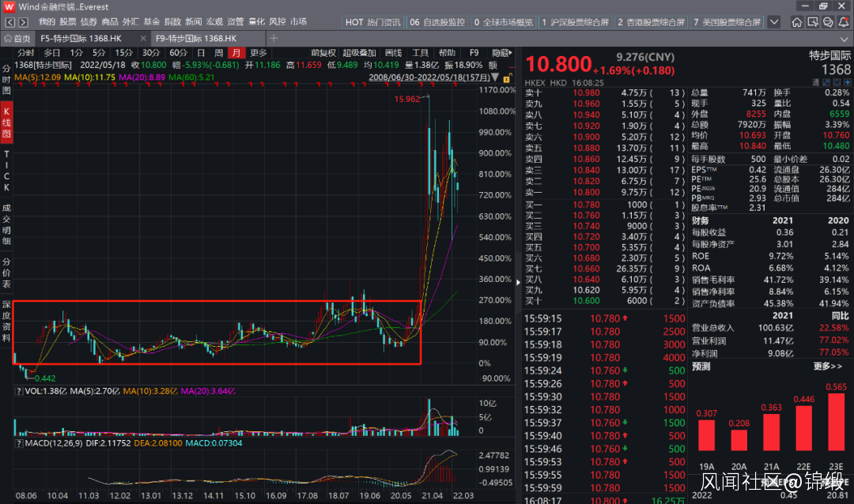Go forward with the right arrow button
854x504 pixels.
pyautogui.click(x=23, y=22)
